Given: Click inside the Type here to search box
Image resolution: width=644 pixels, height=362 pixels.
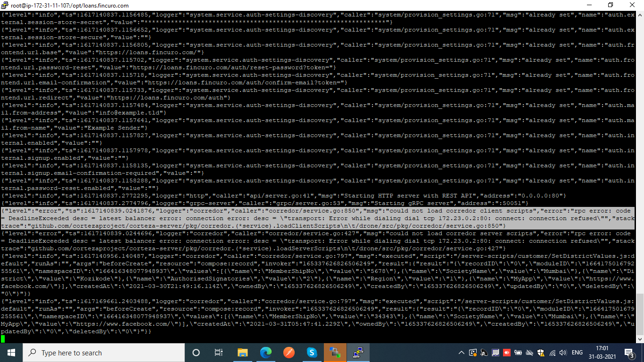Looking at the screenshot, I should click(x=104, y=353).
